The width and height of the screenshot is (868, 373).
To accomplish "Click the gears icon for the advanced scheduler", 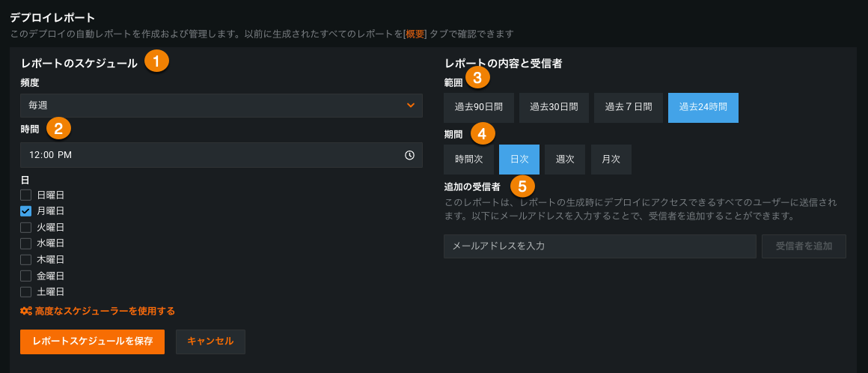I will point(25,311).
